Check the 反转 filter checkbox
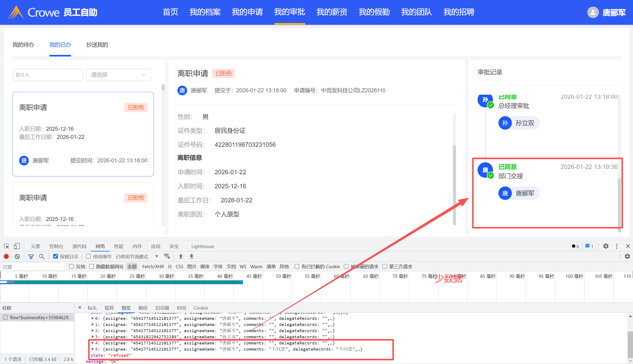Screen dimensions: 633x364 (x=71, y=266)
